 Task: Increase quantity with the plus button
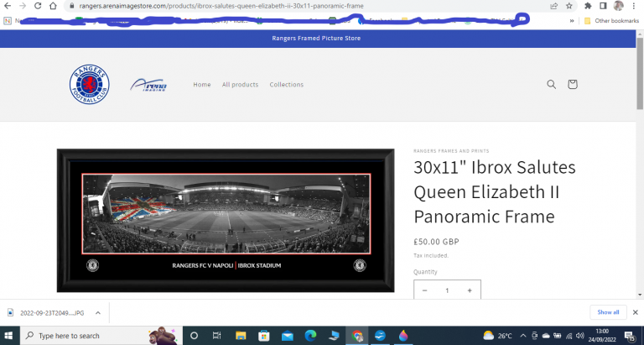pos(470,290)
